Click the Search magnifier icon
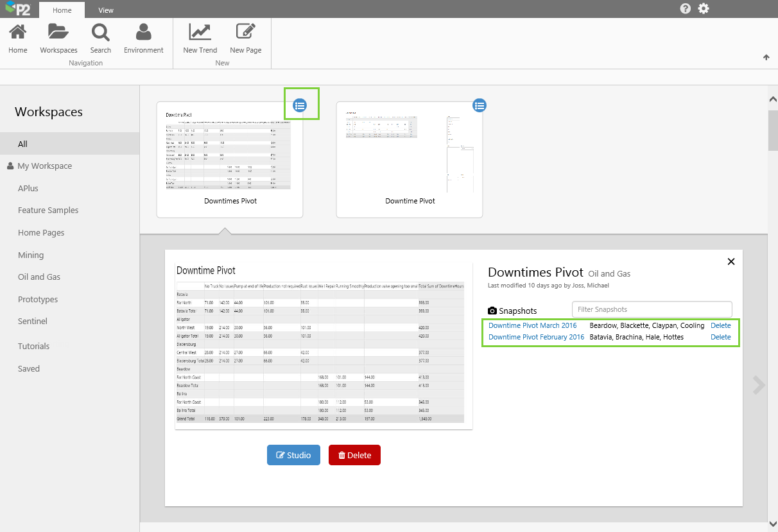This screenshot has height=532, width=778. click(100, 33)
